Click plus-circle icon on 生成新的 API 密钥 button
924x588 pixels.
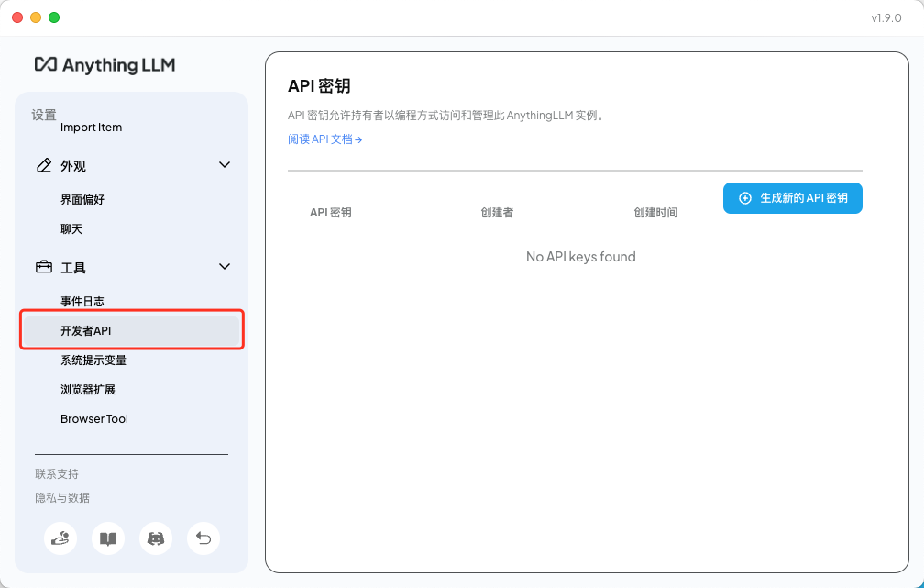point(745,198)
